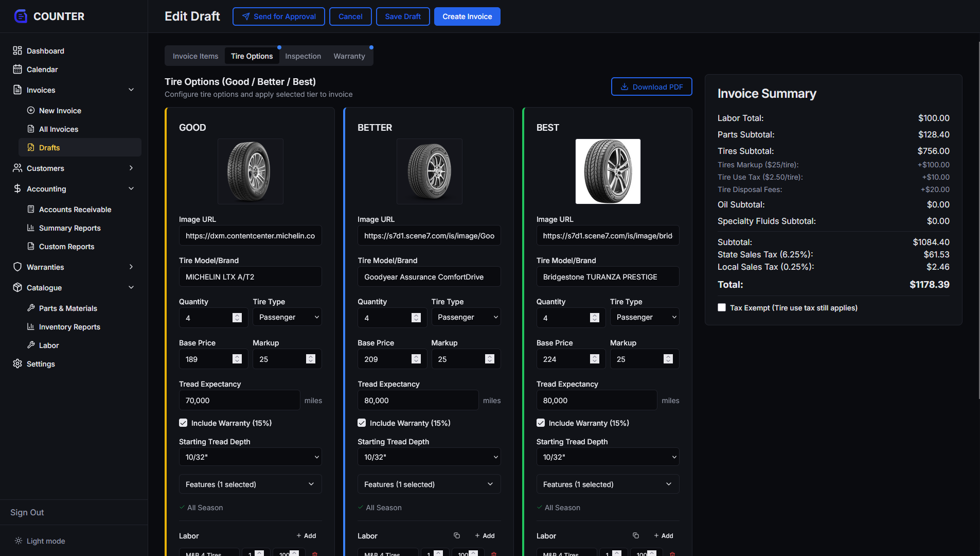
Task: Open the Warranties shield icon
Action: (17, 267)
